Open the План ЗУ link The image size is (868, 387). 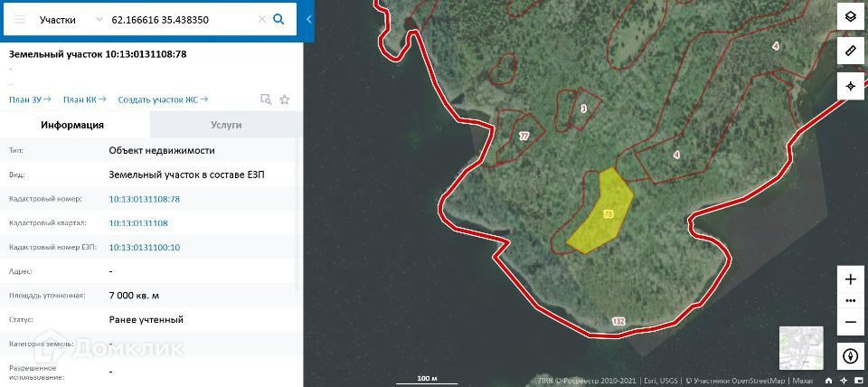(30, 99)
